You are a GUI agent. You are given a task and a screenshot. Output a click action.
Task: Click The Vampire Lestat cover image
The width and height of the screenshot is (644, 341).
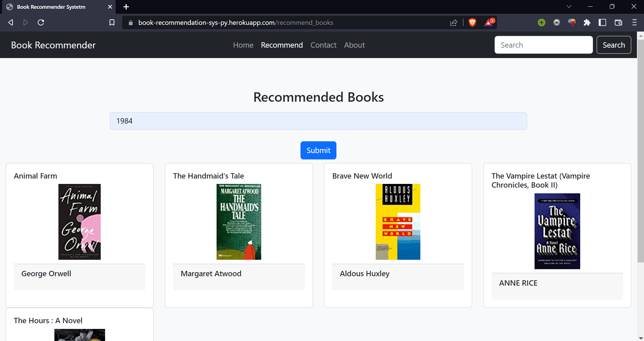pyautogui.click(x=557, y=231)
